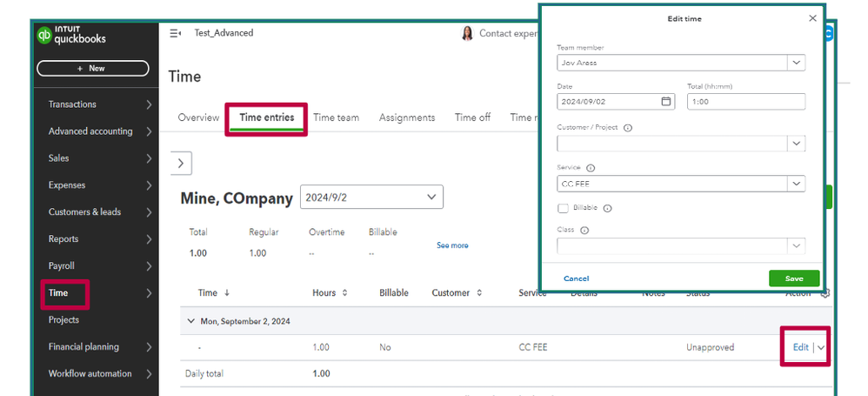Click the Class info icon
The width and height of the screenshot is (868, 396).
pos(584,231)
